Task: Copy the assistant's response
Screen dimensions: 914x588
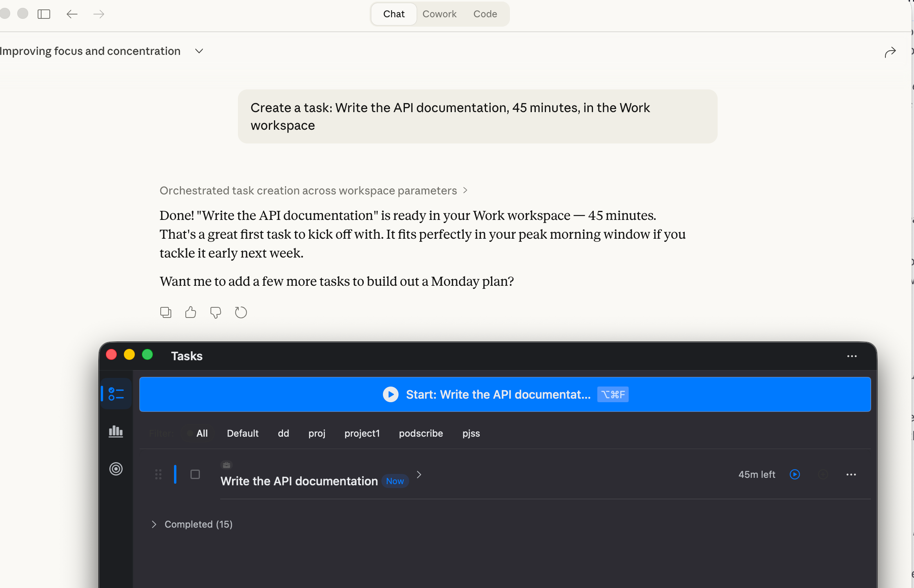Action: coord(165,312)
